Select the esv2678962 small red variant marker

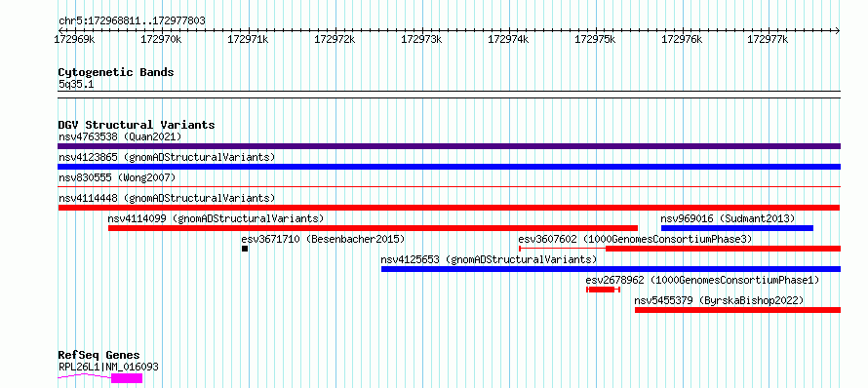click(603, 290)
